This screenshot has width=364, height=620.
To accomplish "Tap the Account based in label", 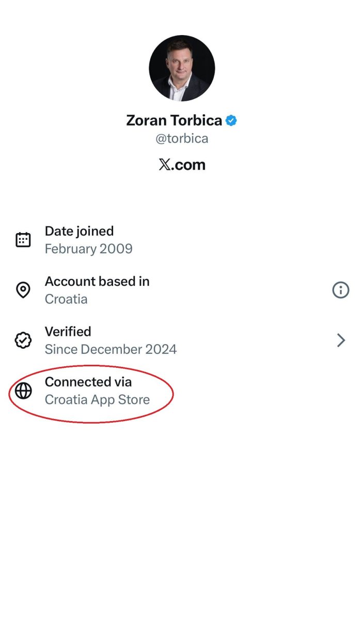I will tap(97, 281).
